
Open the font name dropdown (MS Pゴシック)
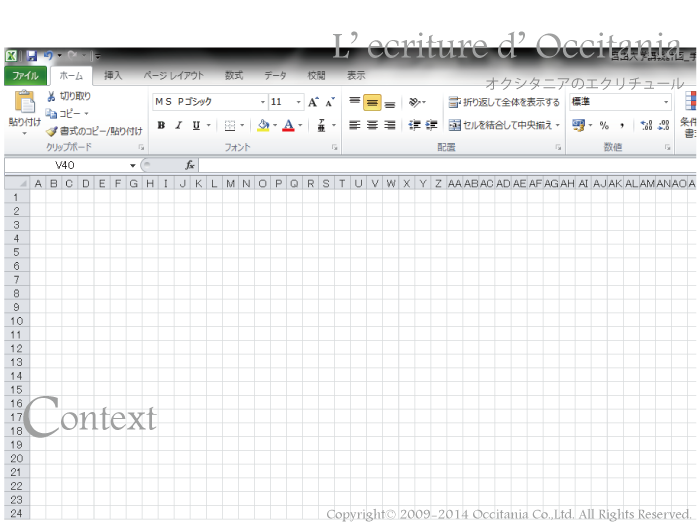[262, 102]
